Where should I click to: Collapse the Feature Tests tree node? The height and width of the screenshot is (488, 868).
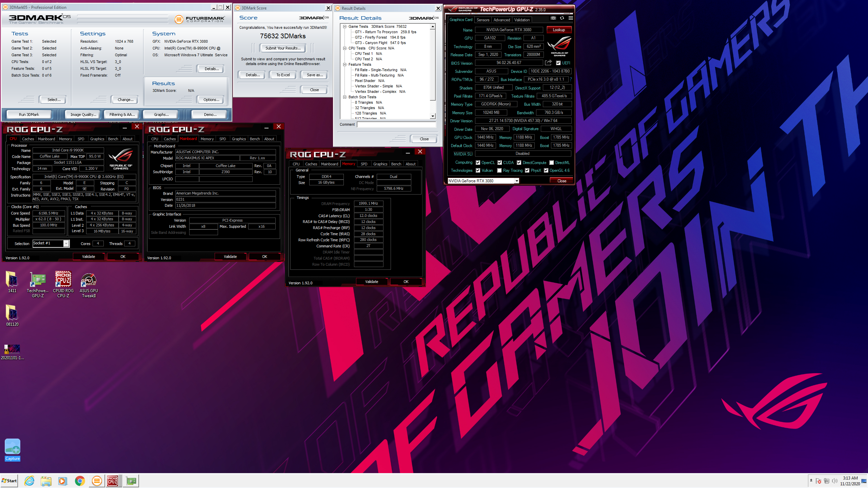tap(344, 64)
